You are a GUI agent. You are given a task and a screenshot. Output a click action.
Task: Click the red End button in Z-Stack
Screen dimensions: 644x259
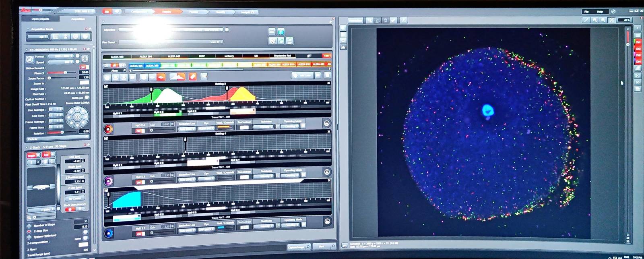(46, 155)
